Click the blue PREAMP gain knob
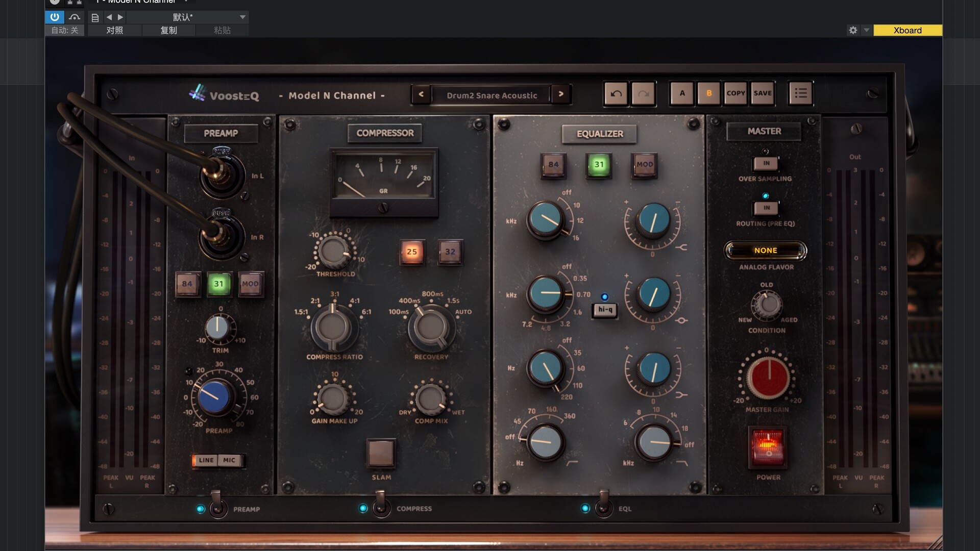Viewport: 980px width, 551px height. click(215, 396)
